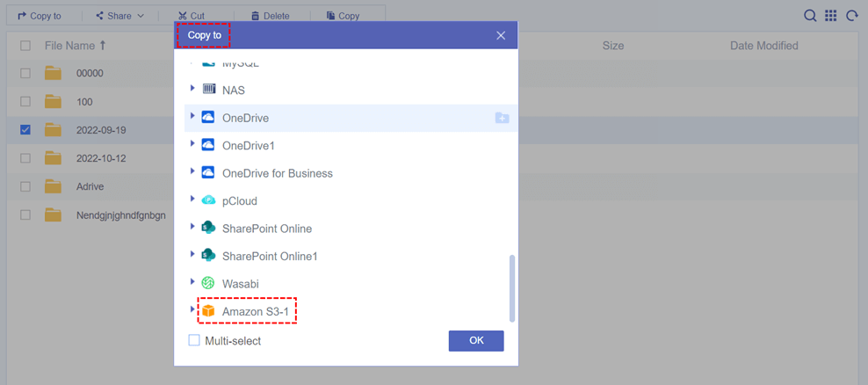
Task: Check the box for folder 00000
Action: coord(25,73)
